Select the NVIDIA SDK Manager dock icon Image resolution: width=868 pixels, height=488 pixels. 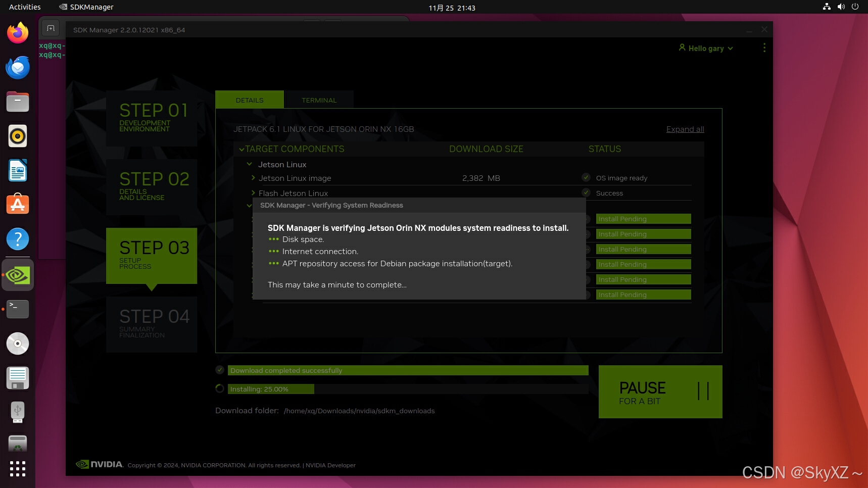point(18,275)
